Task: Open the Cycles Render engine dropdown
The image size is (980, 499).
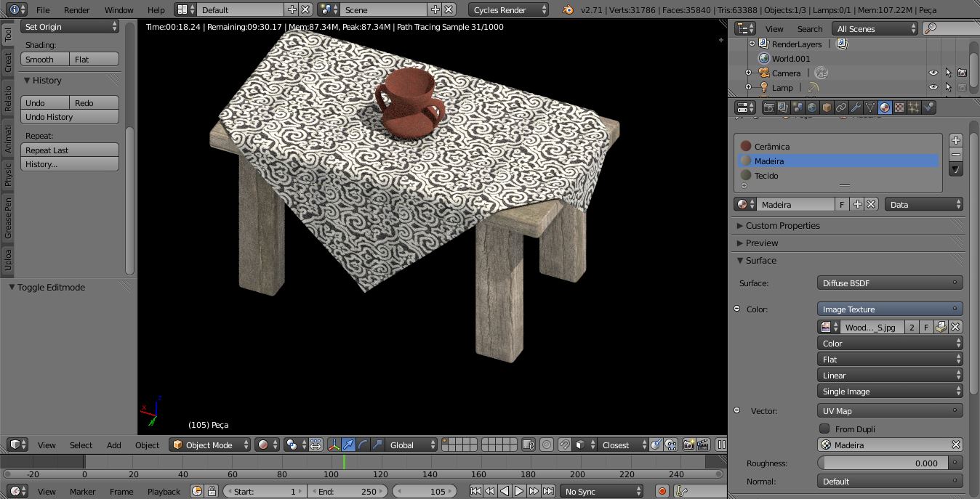Action: point(508,9)
